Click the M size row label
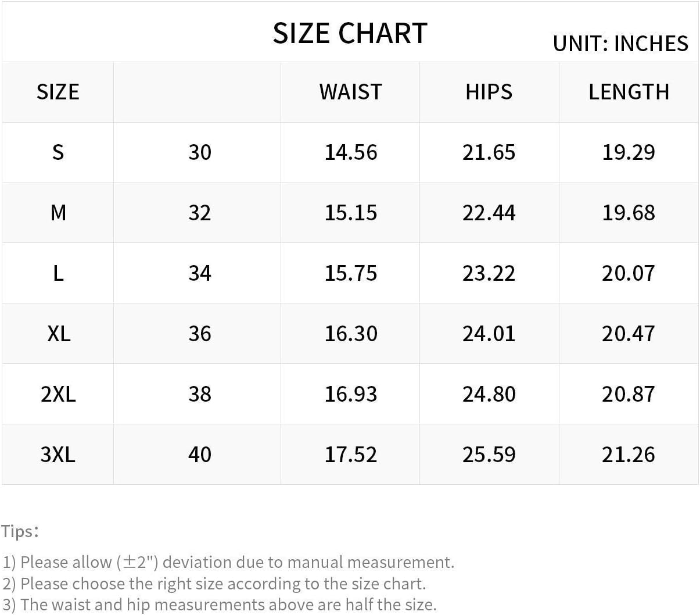Viewport: 700px width, 615px height. [x=58, y=213]
